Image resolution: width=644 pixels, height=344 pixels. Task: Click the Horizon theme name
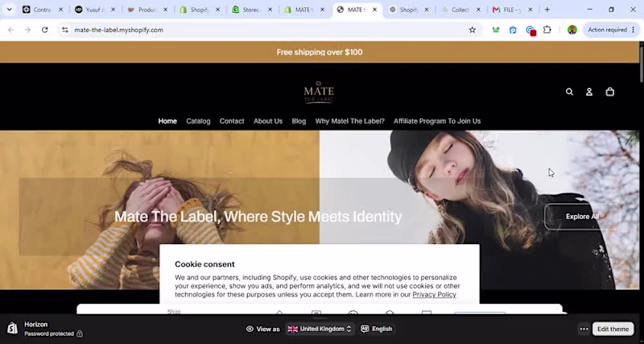[35, 325]
